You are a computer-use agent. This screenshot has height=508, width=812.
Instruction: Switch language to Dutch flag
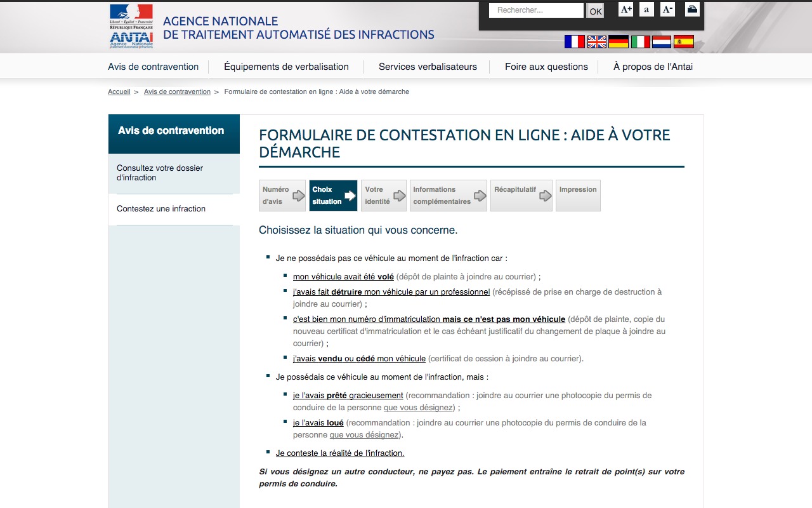pyautogui.click(x=662, y=42)
